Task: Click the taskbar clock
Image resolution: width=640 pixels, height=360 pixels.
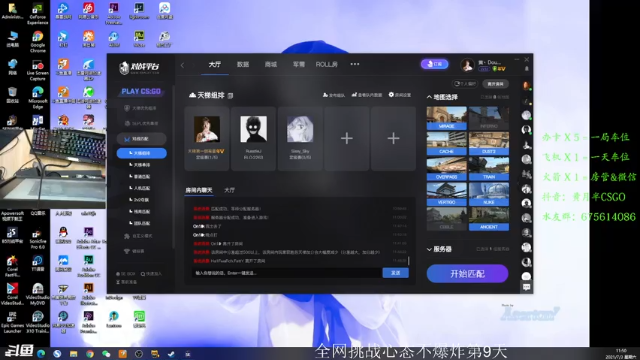Action: [621, 354]
